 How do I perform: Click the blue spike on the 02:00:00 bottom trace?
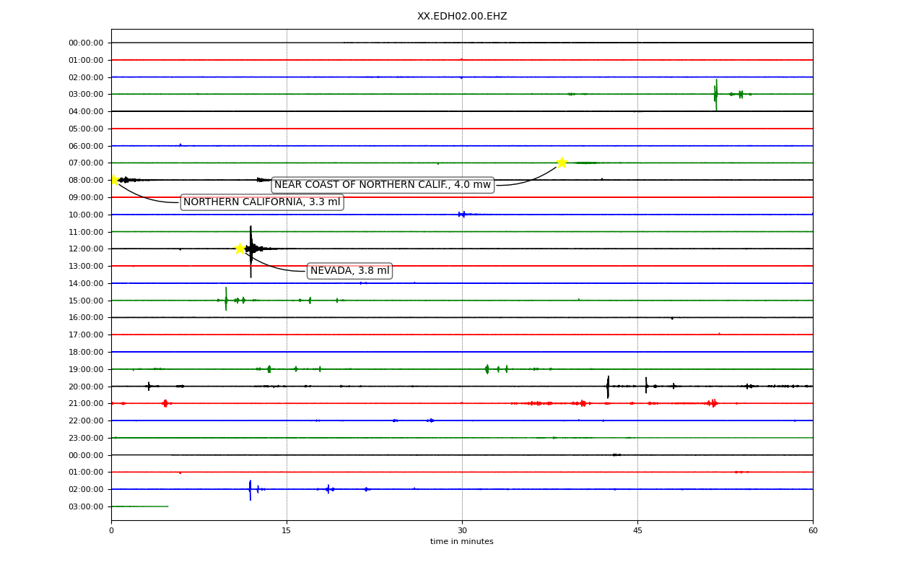point(250,490)
